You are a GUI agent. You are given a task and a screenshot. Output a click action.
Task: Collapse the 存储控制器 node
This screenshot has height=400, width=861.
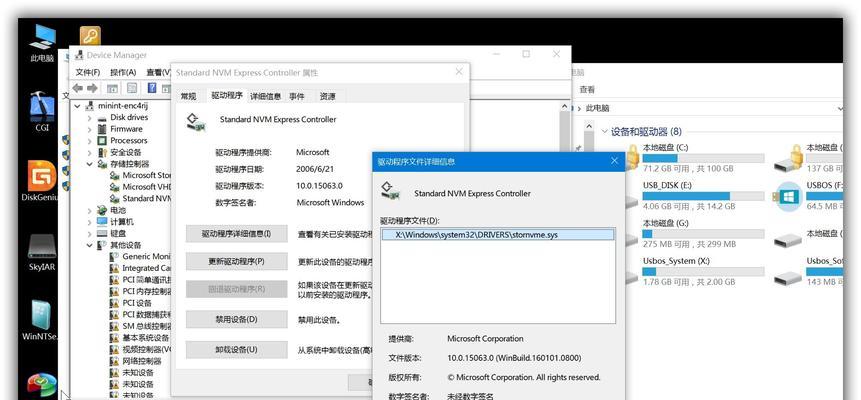pyautogui.click(x=90, y=164)
